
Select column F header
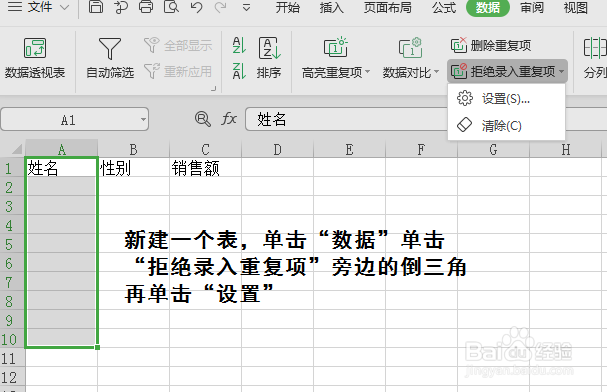pyautogui.click(x=422, y=149)
